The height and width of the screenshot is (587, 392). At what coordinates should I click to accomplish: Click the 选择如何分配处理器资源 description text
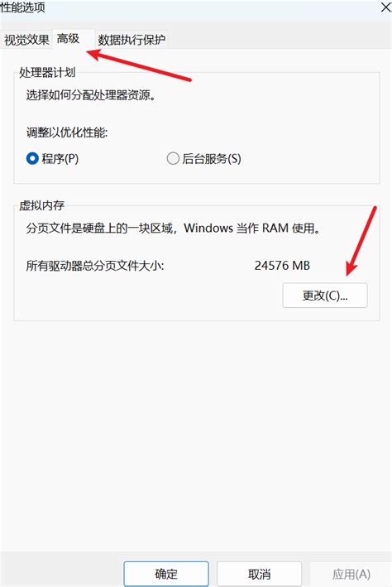(91, 94)
